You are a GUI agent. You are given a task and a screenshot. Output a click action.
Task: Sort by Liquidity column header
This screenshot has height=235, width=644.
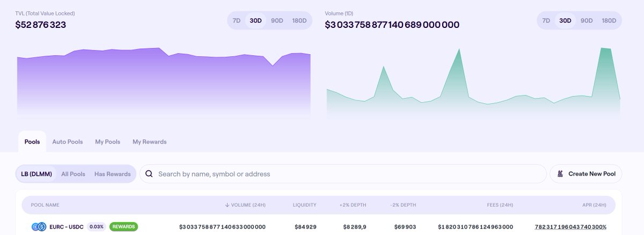pos(304,205)
